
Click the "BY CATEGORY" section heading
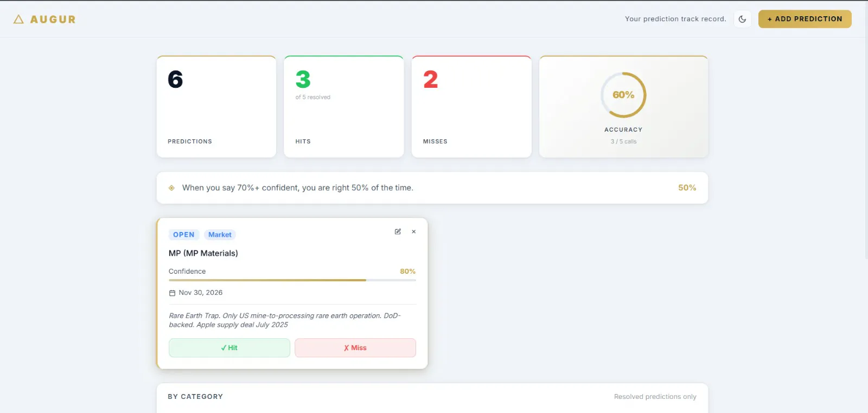click(x=195, y=397)
